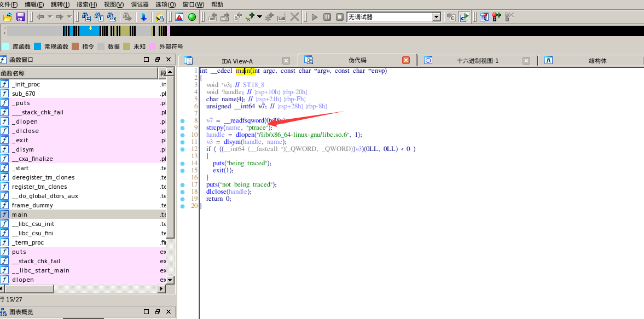The width and height of the screenshot is (644, 319).
Task: Expand the back navigation history arrow
Action: 50,17
